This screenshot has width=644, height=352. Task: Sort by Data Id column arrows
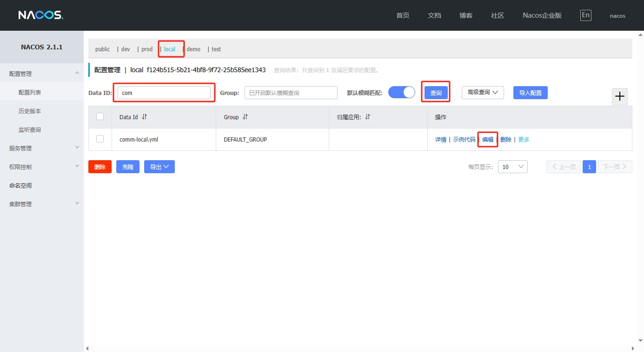pyautogui.click(x=144, y=117)
